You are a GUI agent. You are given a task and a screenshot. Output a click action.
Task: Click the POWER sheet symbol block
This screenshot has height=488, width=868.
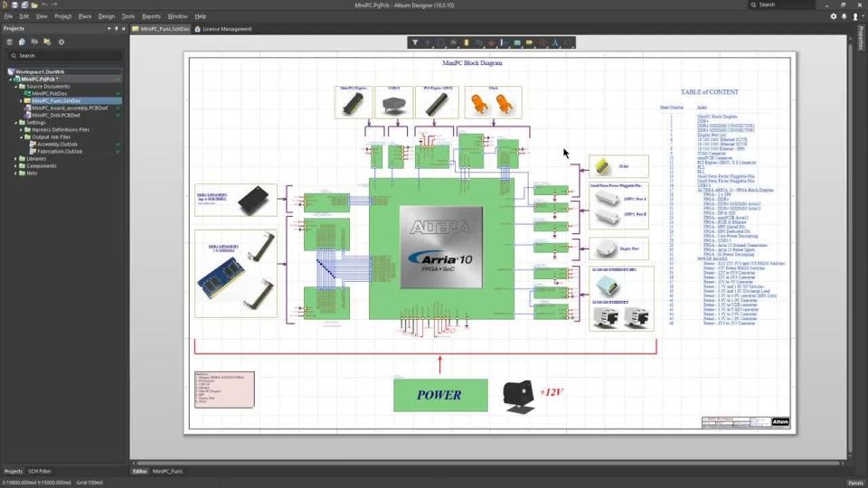[x=440, y=395]
